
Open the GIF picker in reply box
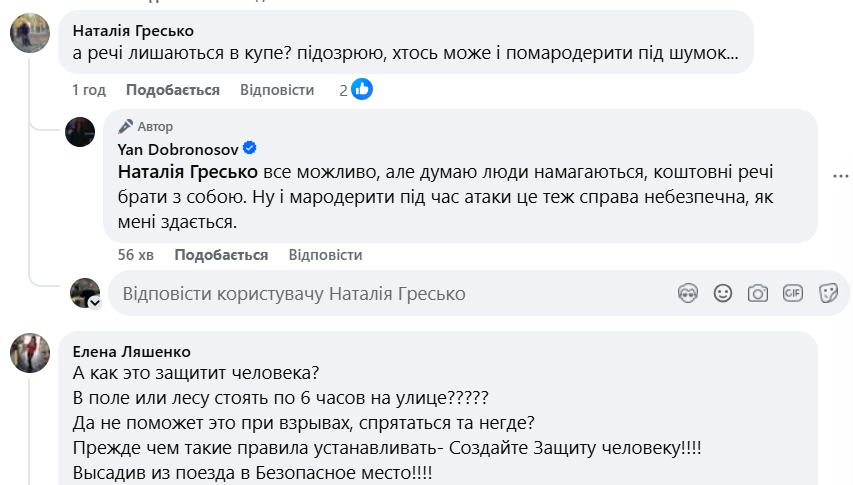pyautogui.click(x=793, y=293)
